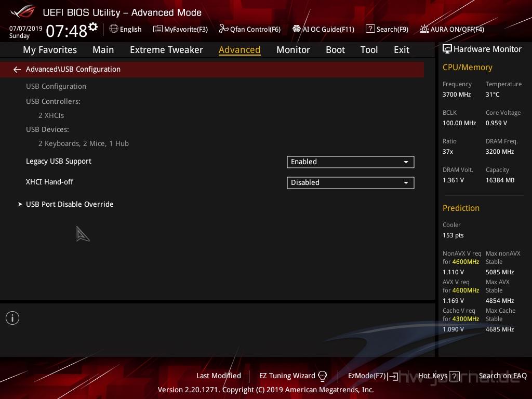Click the back arrow beside Advanced\USB Configuration

[x=17, y=70]
